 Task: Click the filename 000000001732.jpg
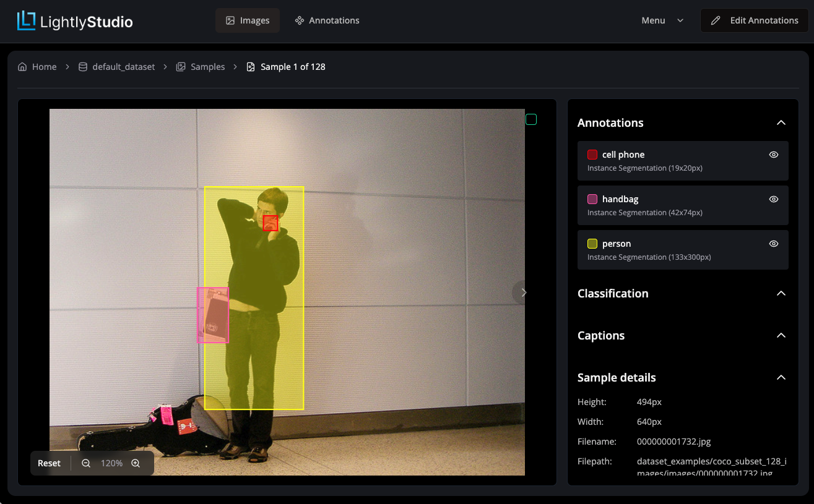tap(673, 442)
